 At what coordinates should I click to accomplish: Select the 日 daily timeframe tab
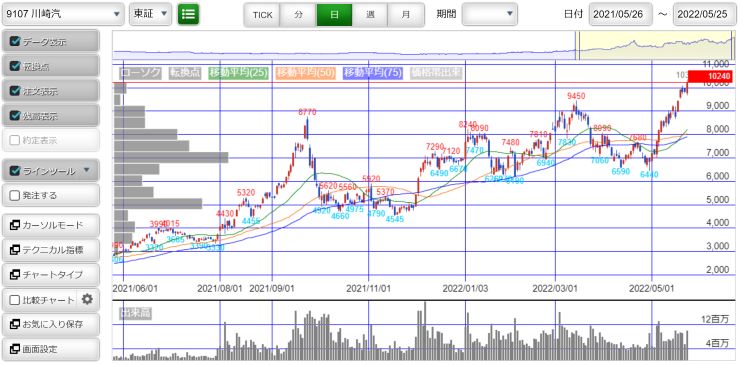point(334,15)
